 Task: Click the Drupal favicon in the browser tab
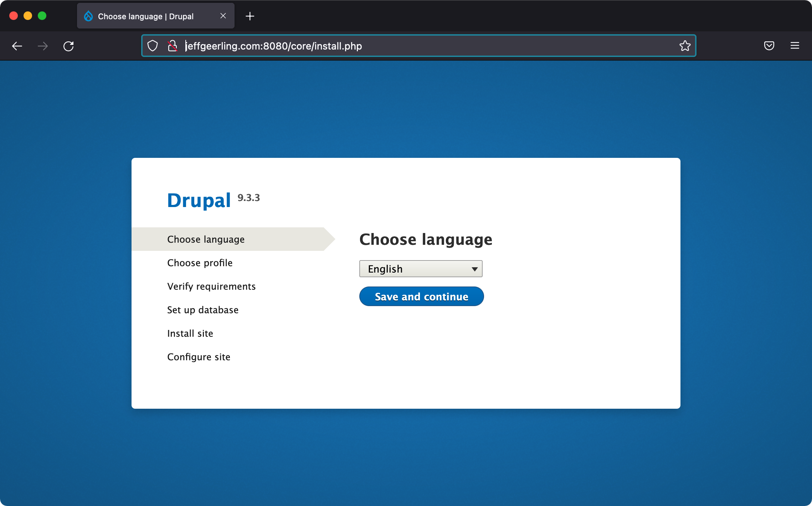88,16
